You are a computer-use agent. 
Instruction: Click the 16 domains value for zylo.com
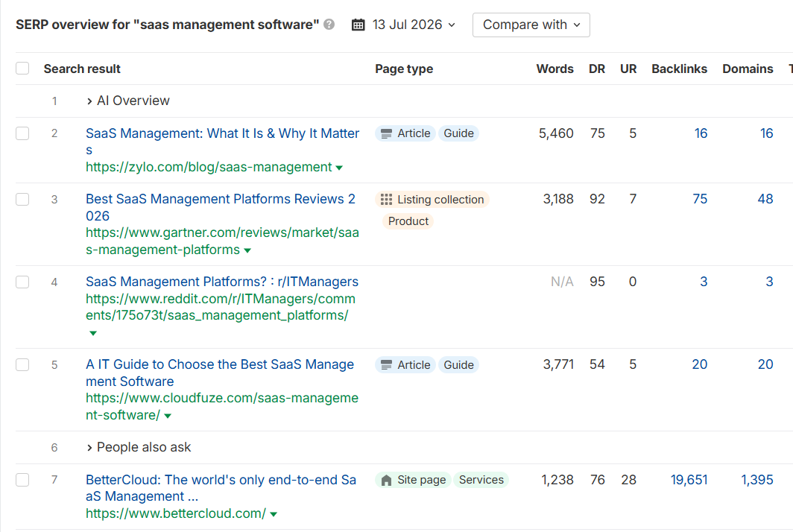(767, 133)
